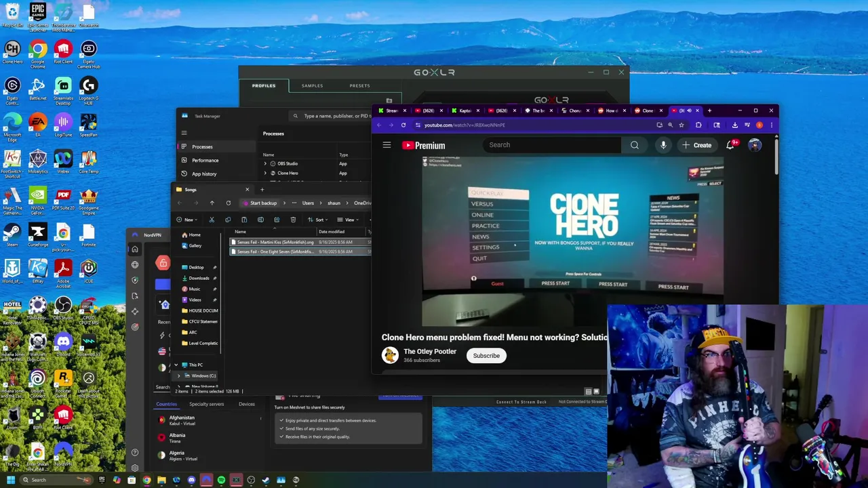Click the YouTube search magnifier button

pyautogui.click(x=634, y=145)
